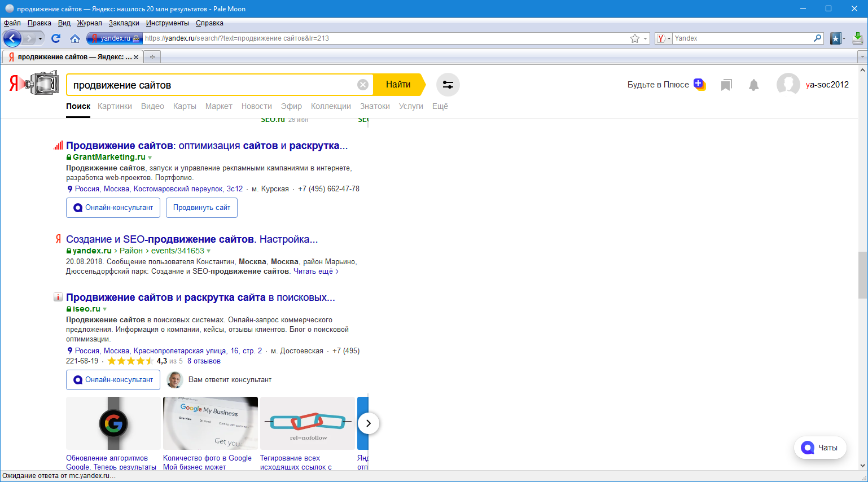
Task: Go back using the browser back arrow
Action: [x=12, y=38]
